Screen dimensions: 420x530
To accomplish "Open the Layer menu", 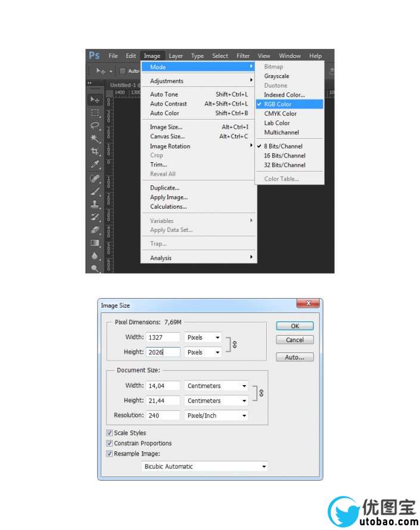I will (x=176, y=56).
